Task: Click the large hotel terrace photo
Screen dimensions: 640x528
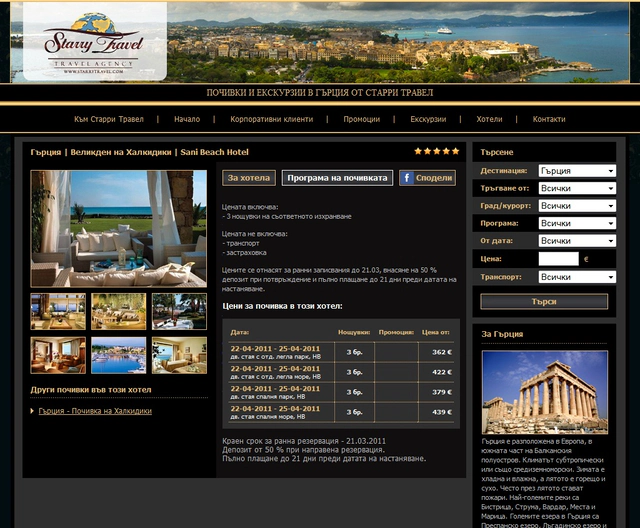Action: coord(118,229)
